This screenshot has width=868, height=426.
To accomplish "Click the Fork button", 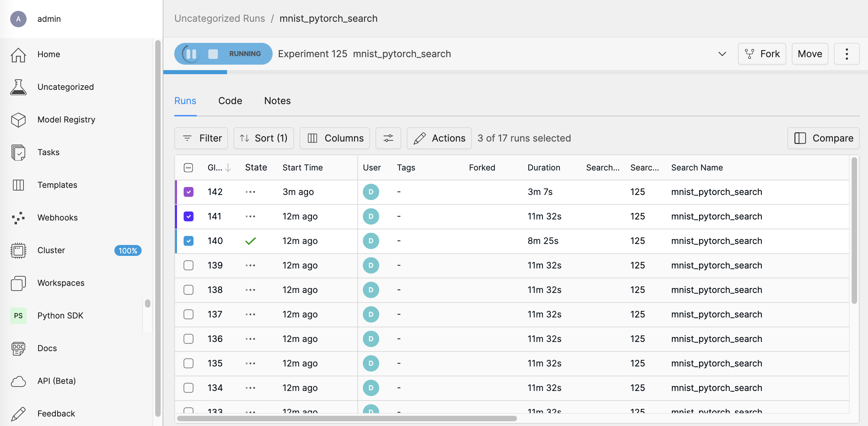I will tap(762, 54).
